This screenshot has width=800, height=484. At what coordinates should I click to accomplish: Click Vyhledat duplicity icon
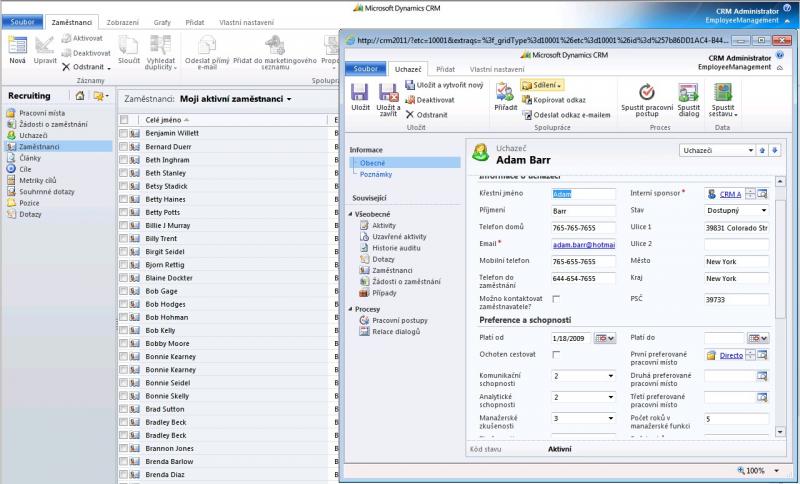(161, 45)
